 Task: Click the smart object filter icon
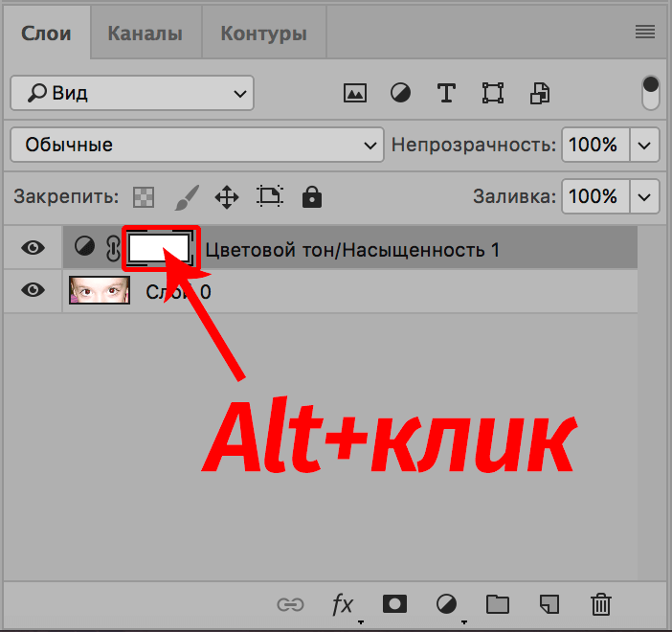point(541,93)
